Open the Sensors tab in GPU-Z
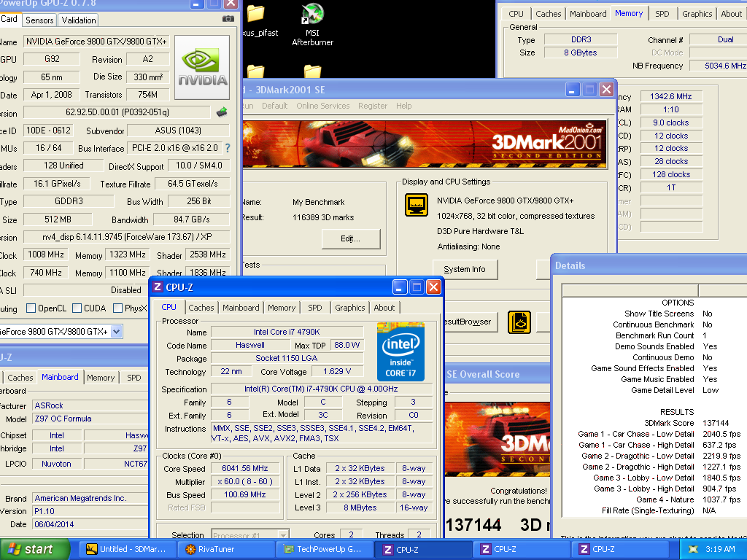The width and height of the screenshot is (747, 560). pos(39,20)
